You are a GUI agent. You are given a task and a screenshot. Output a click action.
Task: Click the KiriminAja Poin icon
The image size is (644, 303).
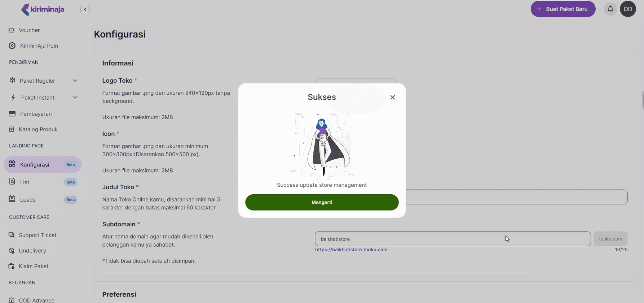[x=12, y=46]
